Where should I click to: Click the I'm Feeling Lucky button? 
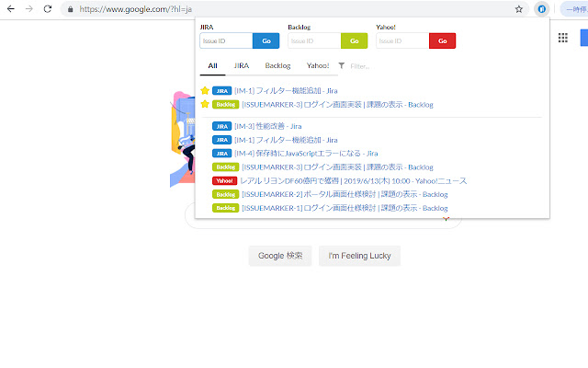359,256
